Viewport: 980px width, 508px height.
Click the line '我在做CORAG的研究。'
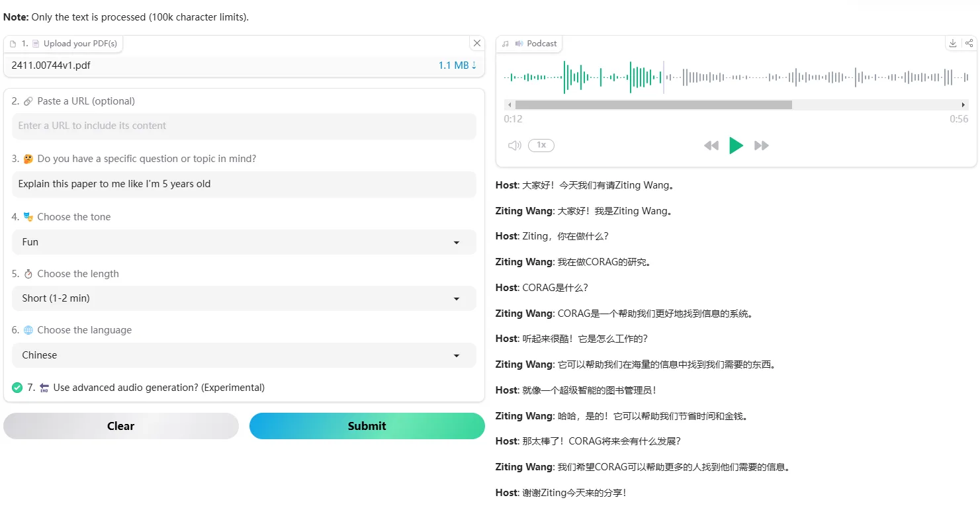click(605, 262)
